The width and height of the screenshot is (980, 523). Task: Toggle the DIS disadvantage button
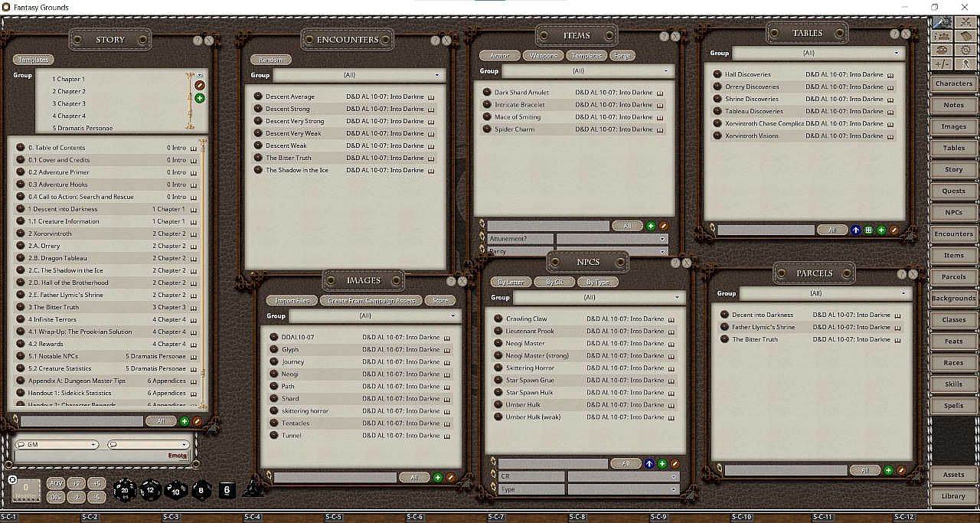[56, 497]
